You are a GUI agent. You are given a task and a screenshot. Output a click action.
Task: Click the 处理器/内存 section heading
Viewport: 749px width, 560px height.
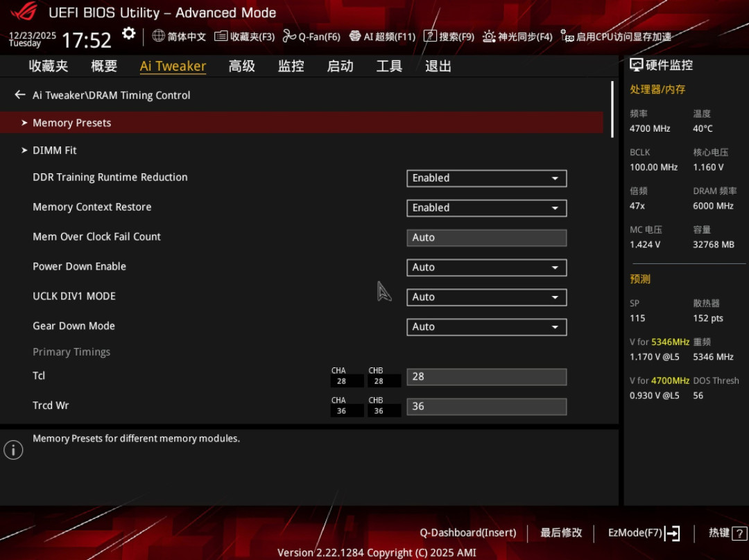657,89
